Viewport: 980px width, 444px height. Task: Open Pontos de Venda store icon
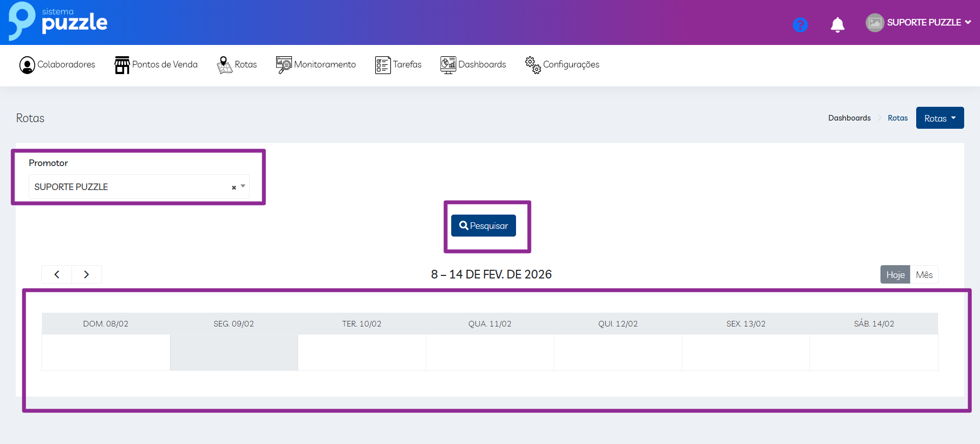(x=122, y=65)
